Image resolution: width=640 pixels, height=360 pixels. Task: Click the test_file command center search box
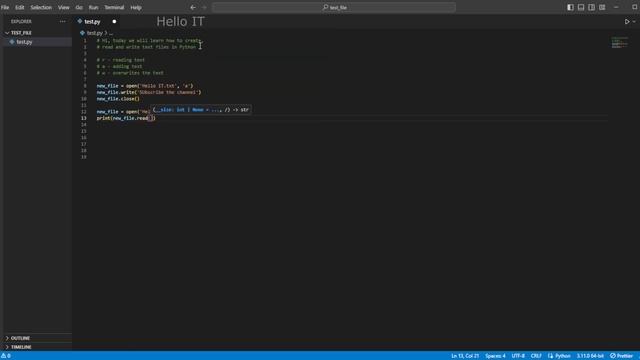pos(334,7)
